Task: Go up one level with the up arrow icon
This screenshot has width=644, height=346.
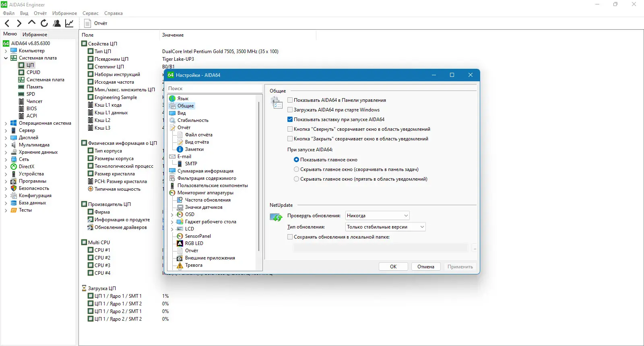Action: (32, 23)
